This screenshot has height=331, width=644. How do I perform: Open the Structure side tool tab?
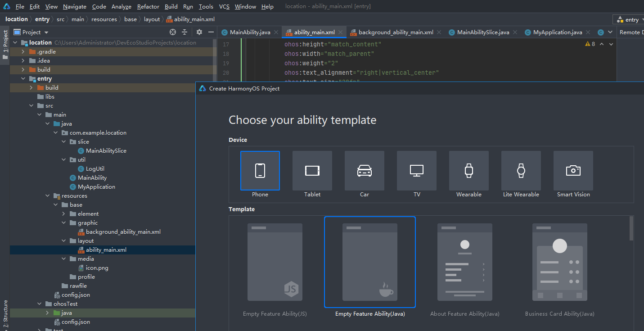coord(5,313)
